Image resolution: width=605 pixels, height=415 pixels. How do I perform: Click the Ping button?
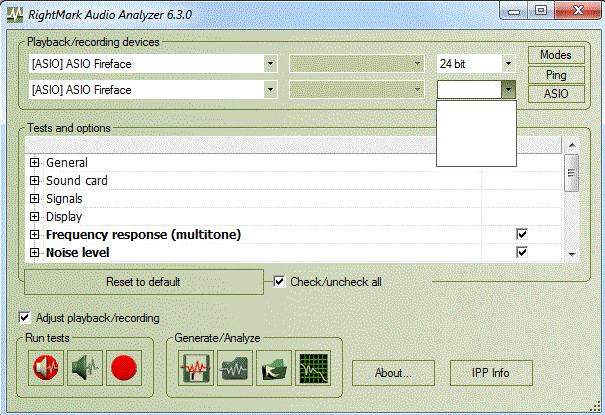(x=556, y=74)
